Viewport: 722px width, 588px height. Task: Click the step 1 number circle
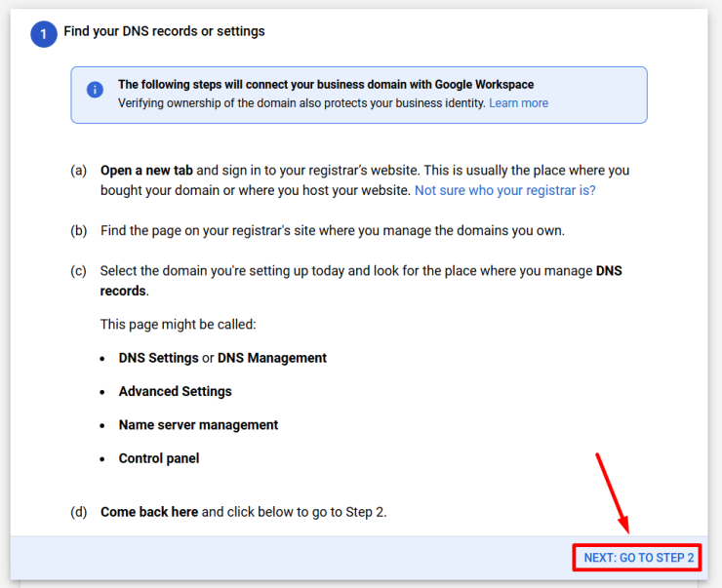[x=44, y=34]
